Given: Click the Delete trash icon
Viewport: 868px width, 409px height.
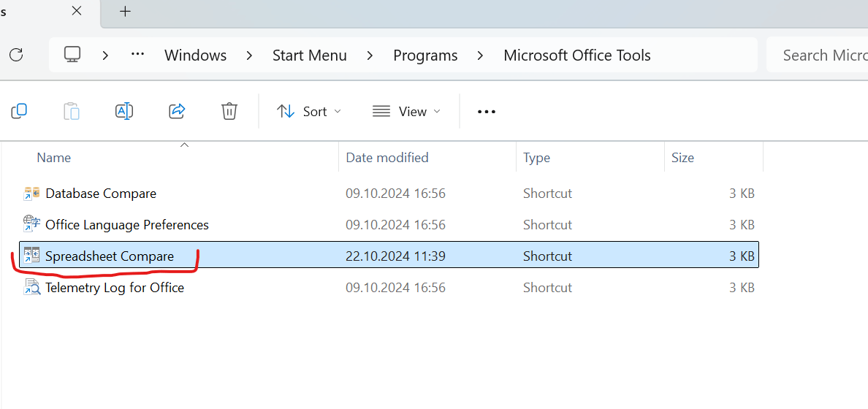Looking at the screenshot, I should click(229, 111).
